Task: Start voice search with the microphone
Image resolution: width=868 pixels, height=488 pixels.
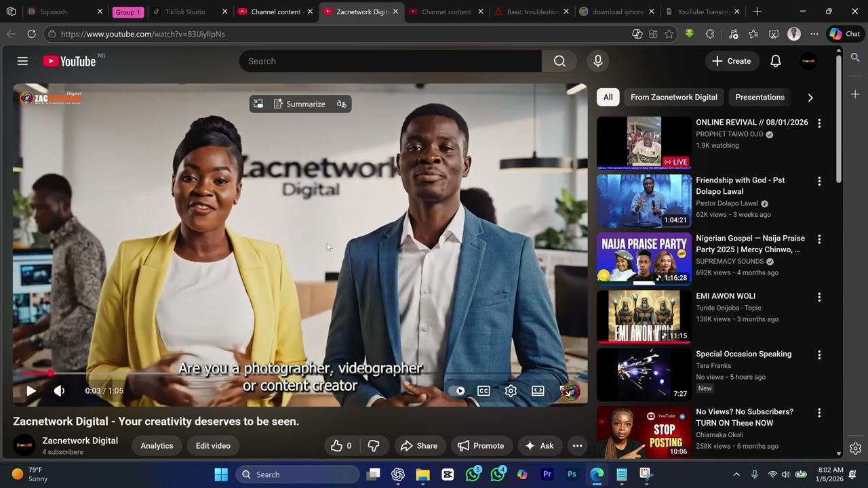Action: [597, 61]
